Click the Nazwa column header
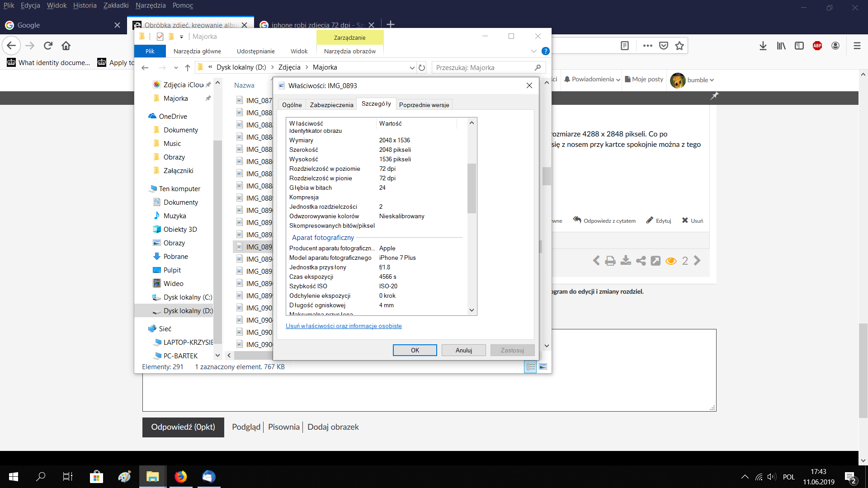The height and width of the screenshot is (488, 868). (244, 85)
